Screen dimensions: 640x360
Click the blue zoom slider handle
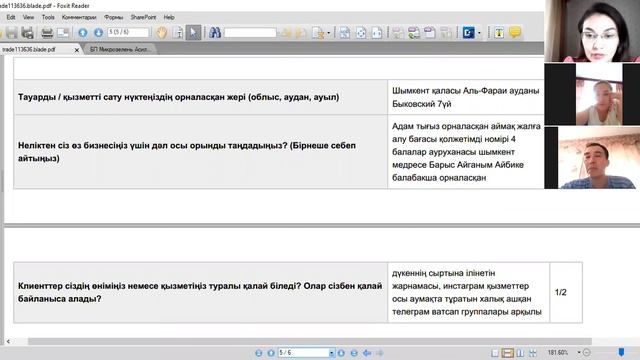tap(621, 352)
